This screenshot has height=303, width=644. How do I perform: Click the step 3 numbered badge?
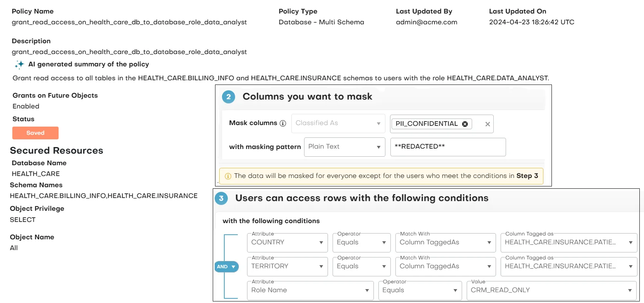pyautogui.click(x=221, y=198)
